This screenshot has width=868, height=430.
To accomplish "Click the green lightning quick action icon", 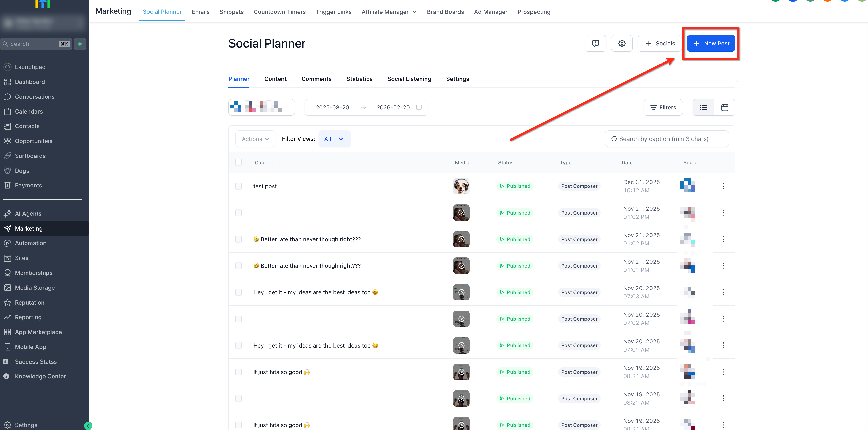I will (80, 44).
